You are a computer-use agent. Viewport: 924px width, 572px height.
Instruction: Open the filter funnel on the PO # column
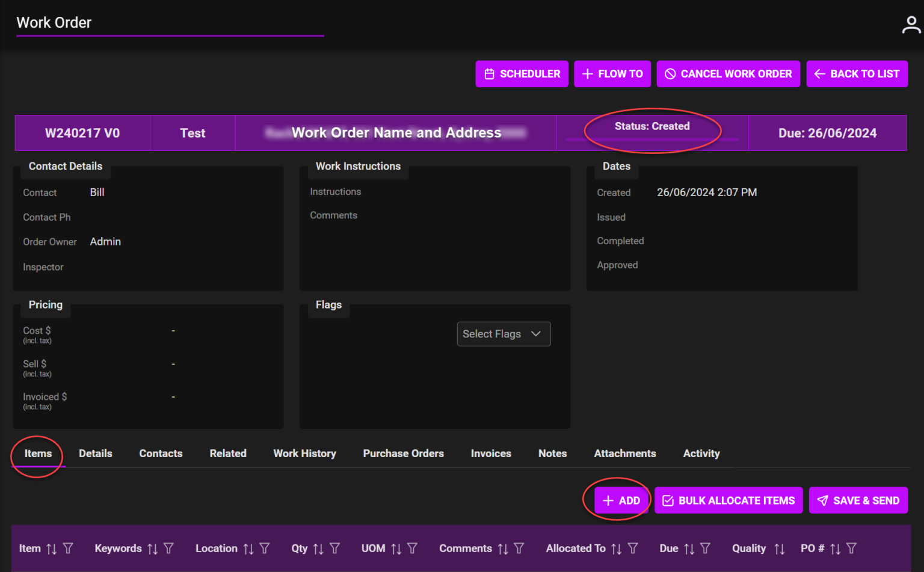[851, 548]
